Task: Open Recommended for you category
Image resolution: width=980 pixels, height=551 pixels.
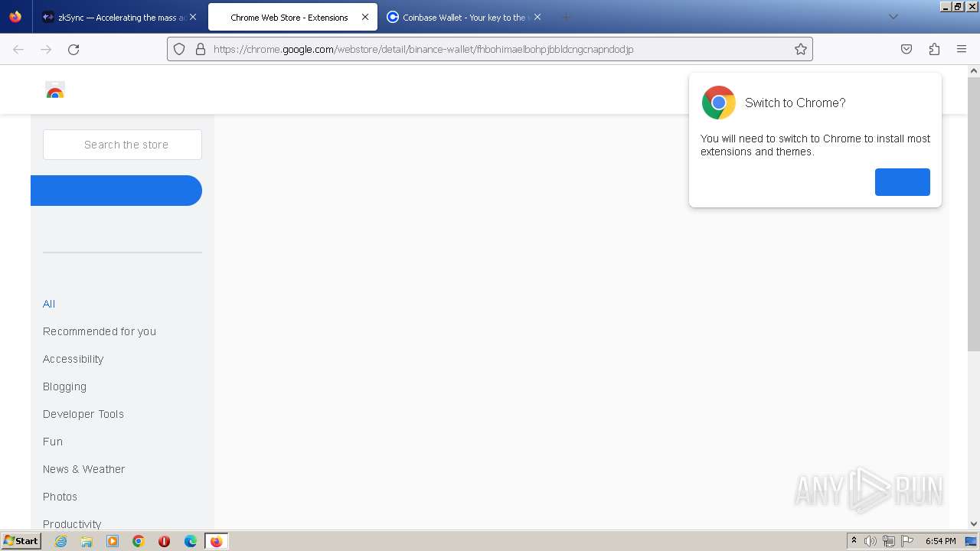Action: pyautogui.click(x=100, y=331)
